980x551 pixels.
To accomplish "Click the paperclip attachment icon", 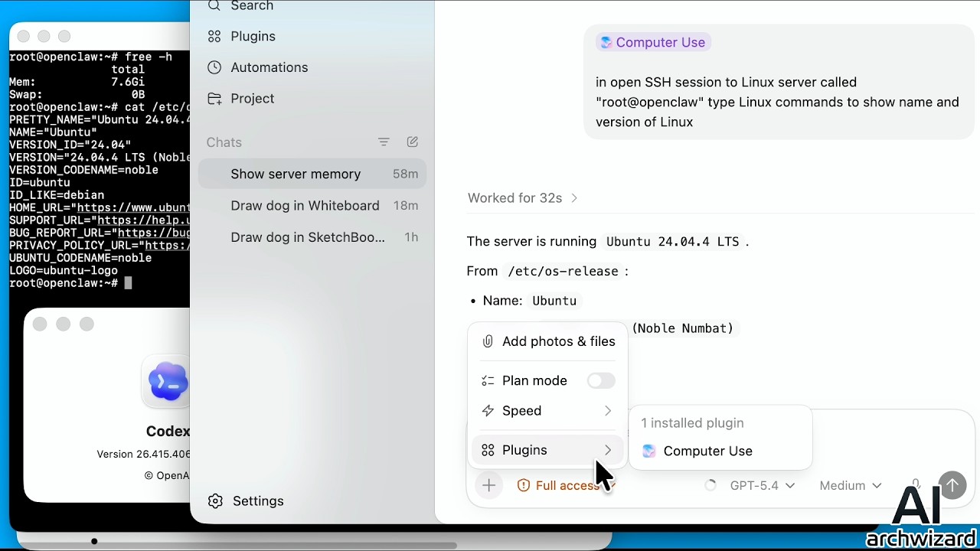I will [x=488, y=341].
